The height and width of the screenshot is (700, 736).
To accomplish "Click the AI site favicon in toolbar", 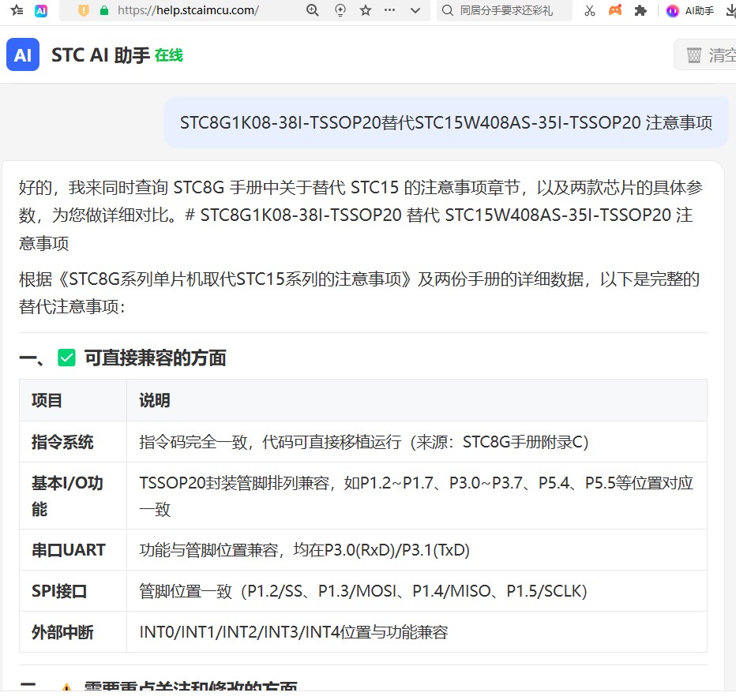I will pos(41,10).
